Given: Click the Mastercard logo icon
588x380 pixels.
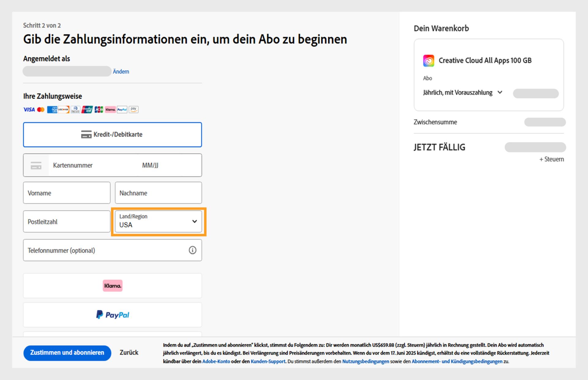Looking at the screenshot, I should [x=41, y=109].
